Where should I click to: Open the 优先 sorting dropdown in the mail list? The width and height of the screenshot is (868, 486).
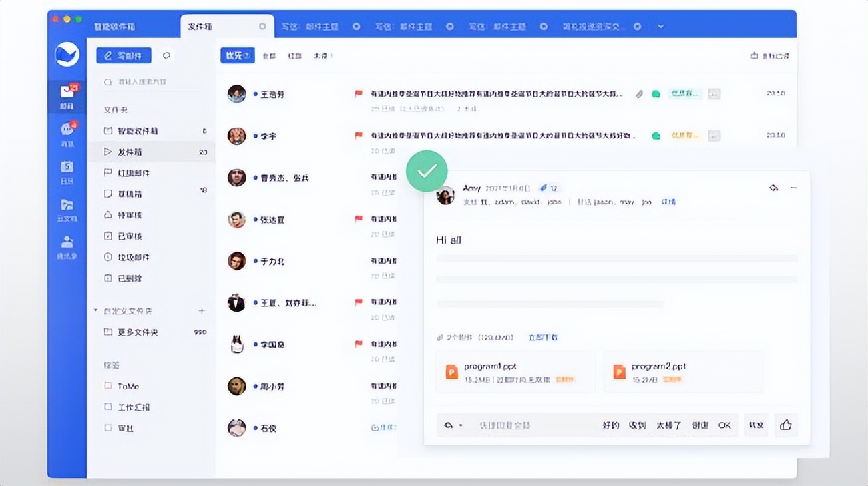[x=237, y=56]
